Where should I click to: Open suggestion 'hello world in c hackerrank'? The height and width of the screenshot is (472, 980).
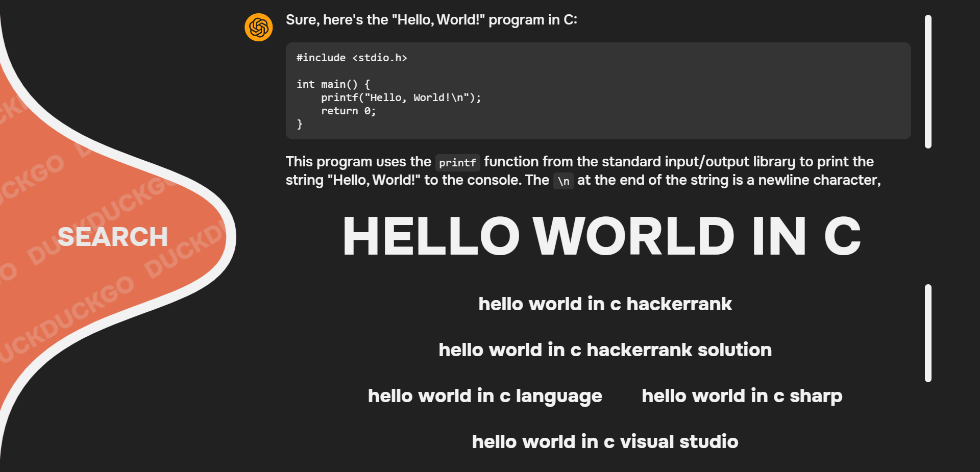coord(605,304)
